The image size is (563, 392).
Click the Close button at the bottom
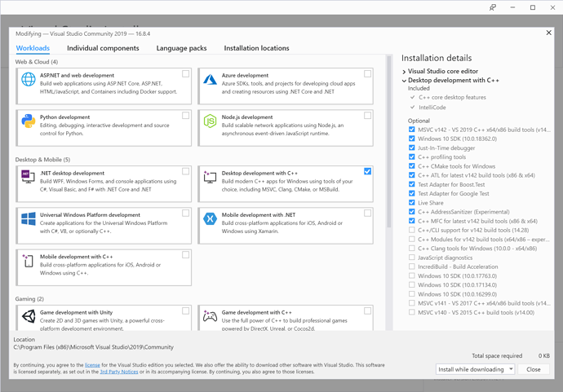(533, 369)
